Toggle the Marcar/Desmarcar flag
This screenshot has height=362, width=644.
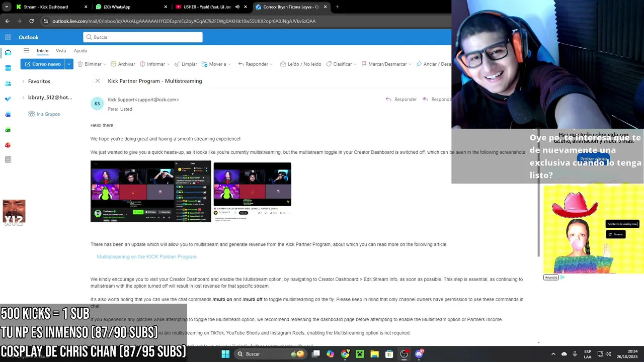pos(383,64)
